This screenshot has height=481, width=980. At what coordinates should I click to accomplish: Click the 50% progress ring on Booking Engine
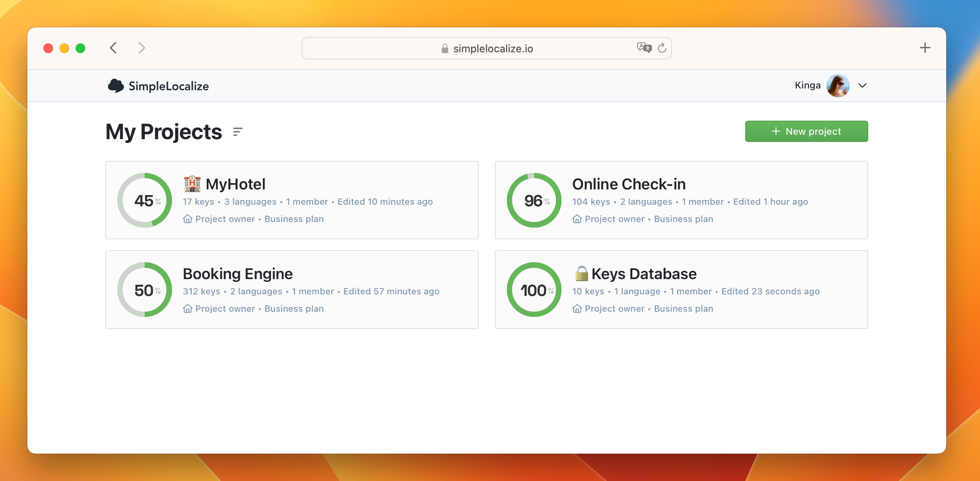pos(145,290)
